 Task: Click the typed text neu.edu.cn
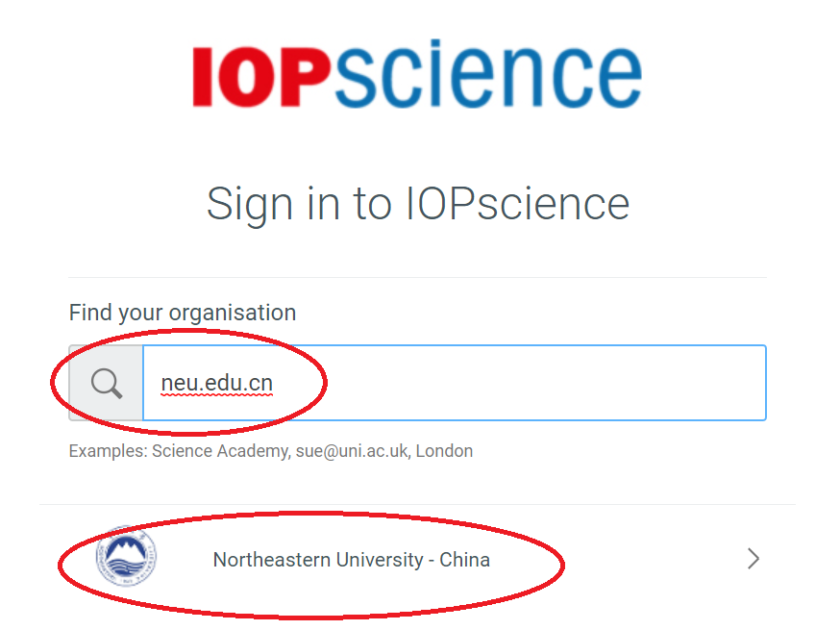[x=217, y=383]
